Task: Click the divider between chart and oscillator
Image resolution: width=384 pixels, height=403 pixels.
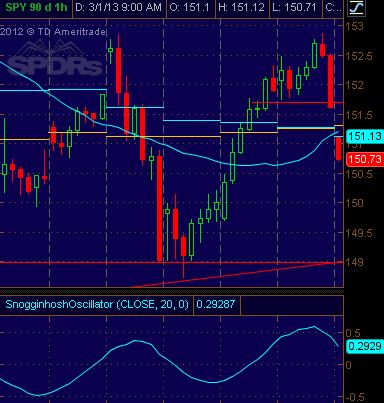Action: point(172,290)
